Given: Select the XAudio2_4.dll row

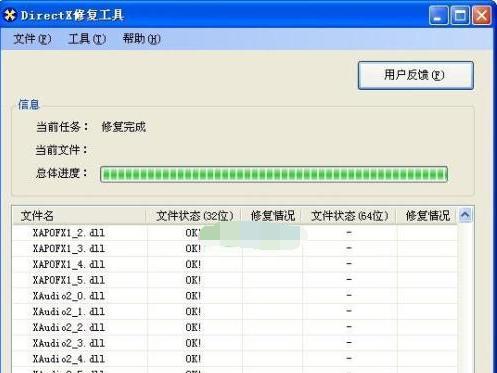Looking at the screenshot, I should click(235, 359).
